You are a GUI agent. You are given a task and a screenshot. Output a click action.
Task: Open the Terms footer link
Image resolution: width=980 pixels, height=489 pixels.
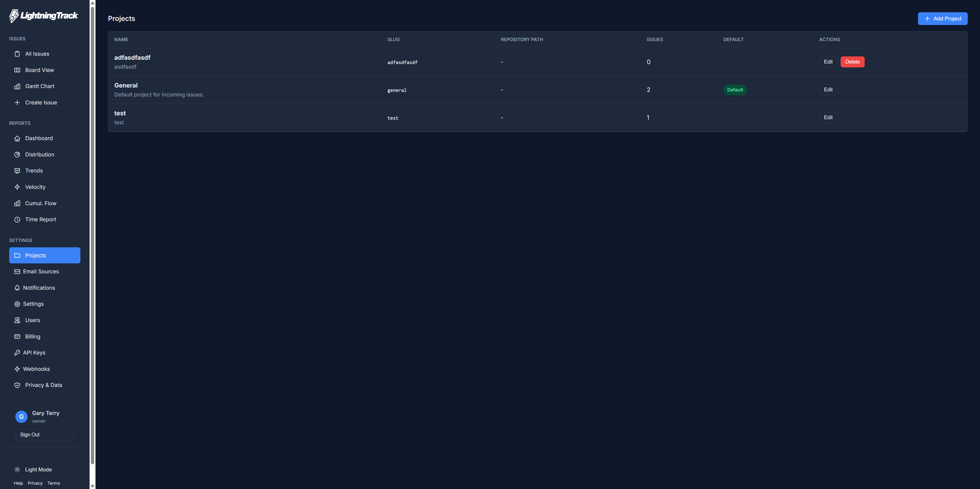(54, 483)
